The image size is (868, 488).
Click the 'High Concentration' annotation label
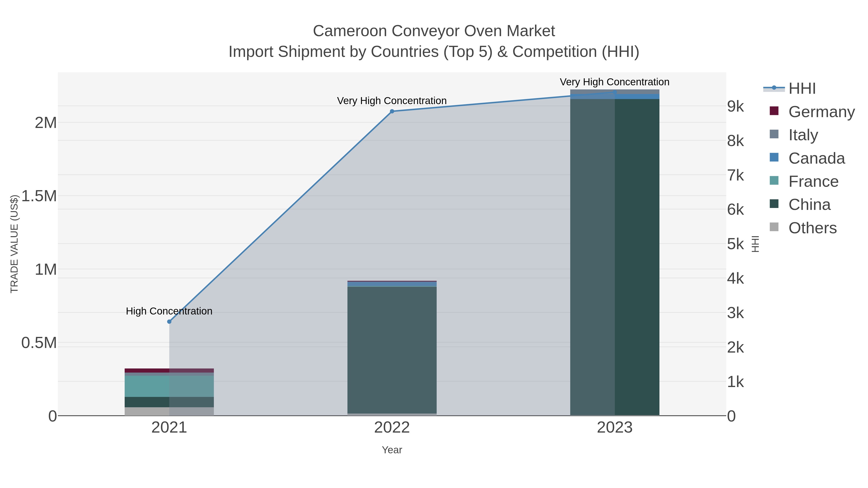click(169, 311)
